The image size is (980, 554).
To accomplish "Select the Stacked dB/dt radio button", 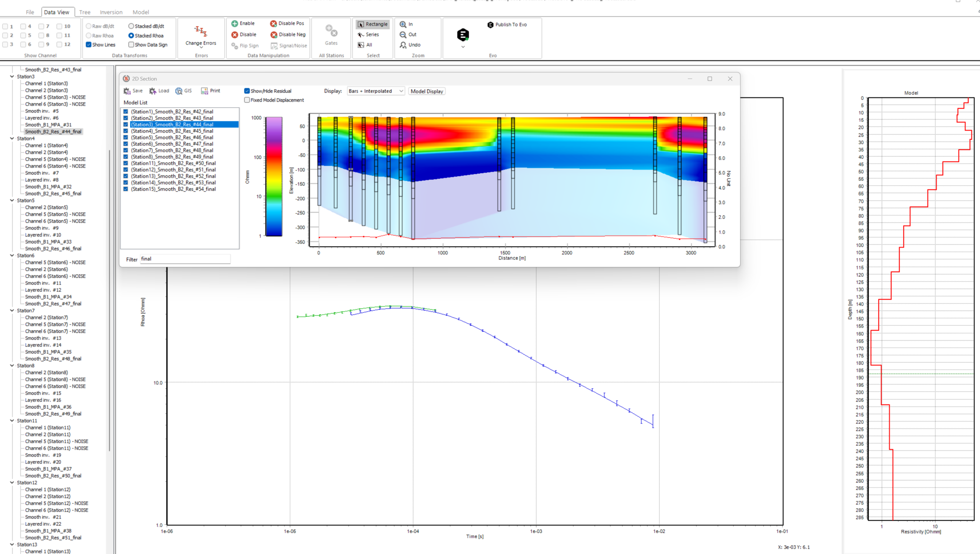I will pos(131,26).
